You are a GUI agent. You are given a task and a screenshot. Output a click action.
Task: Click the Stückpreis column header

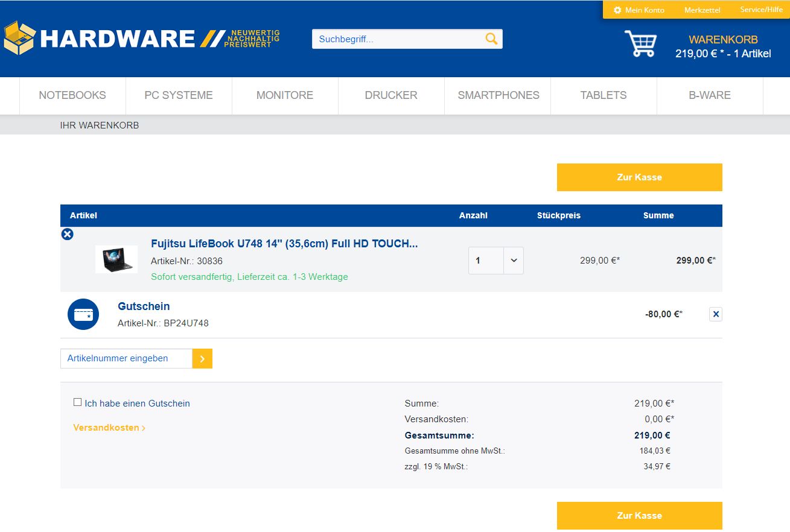(x=559, y=215)
